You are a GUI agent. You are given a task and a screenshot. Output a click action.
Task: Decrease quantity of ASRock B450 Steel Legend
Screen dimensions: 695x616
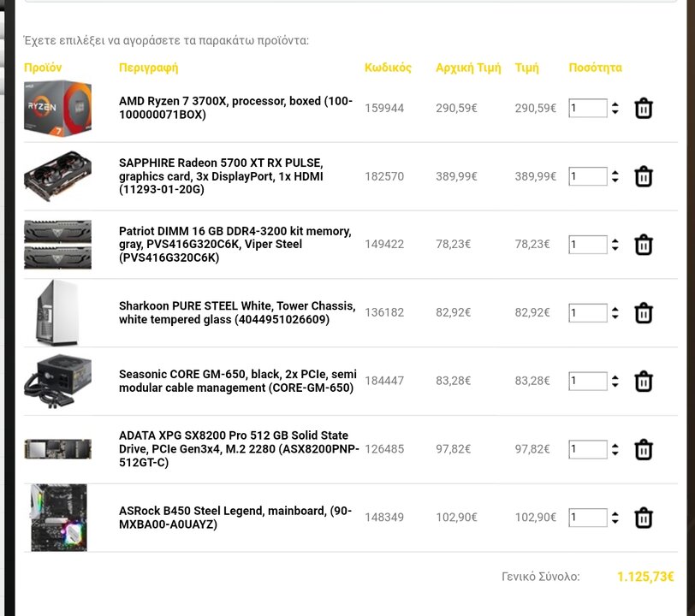(615, 522)
